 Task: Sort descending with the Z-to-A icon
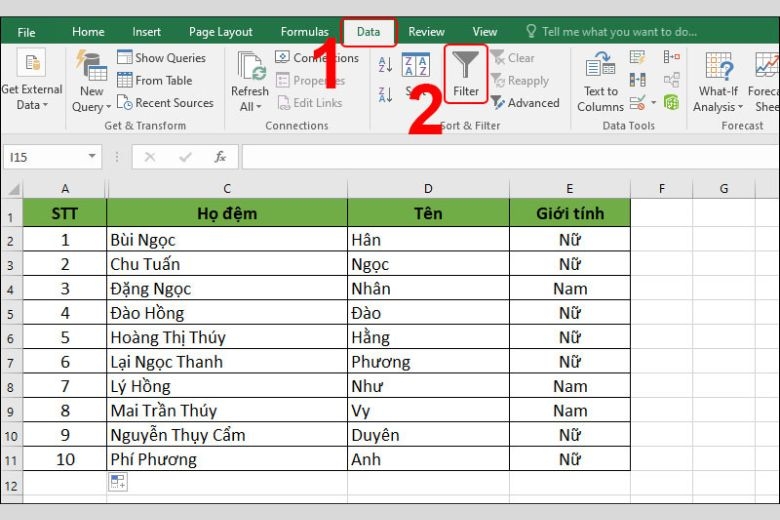coord(386,95)
